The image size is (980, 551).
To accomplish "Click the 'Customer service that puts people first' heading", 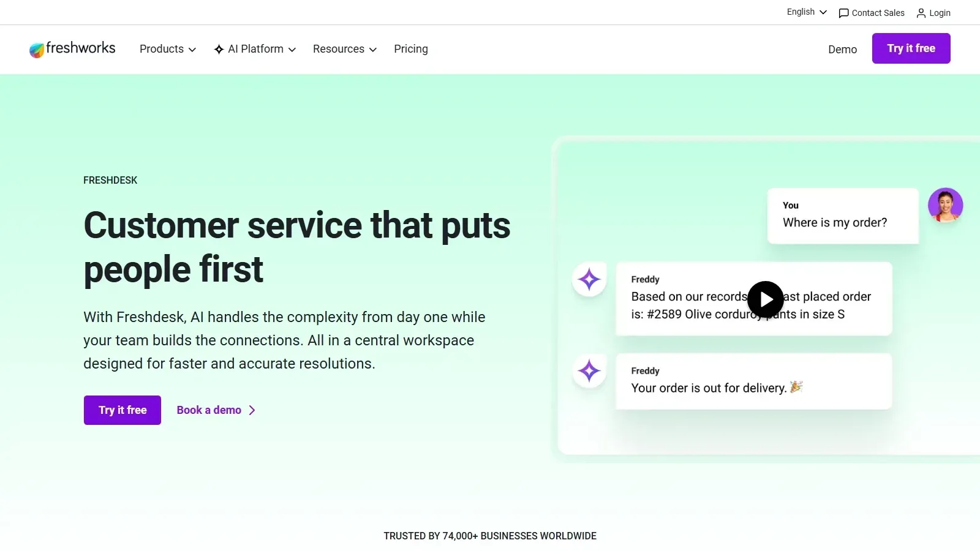I will pos(297,247).
